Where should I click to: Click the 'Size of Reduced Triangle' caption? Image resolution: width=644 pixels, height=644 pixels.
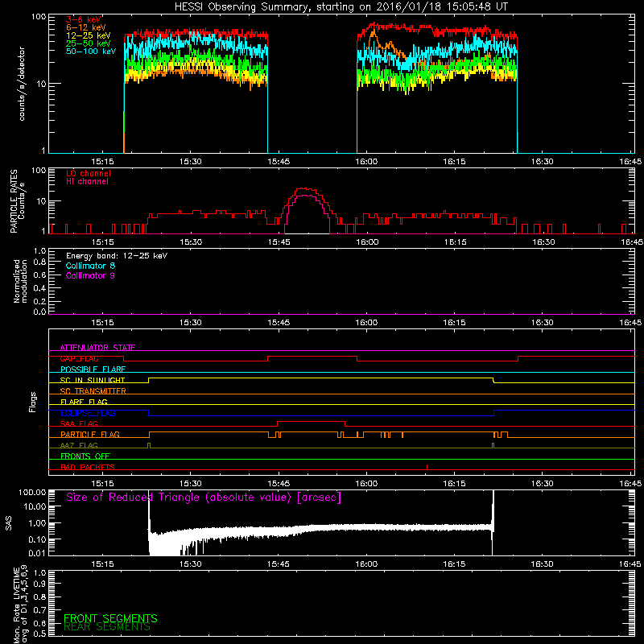pyautogui.click(x=204, y=497)
